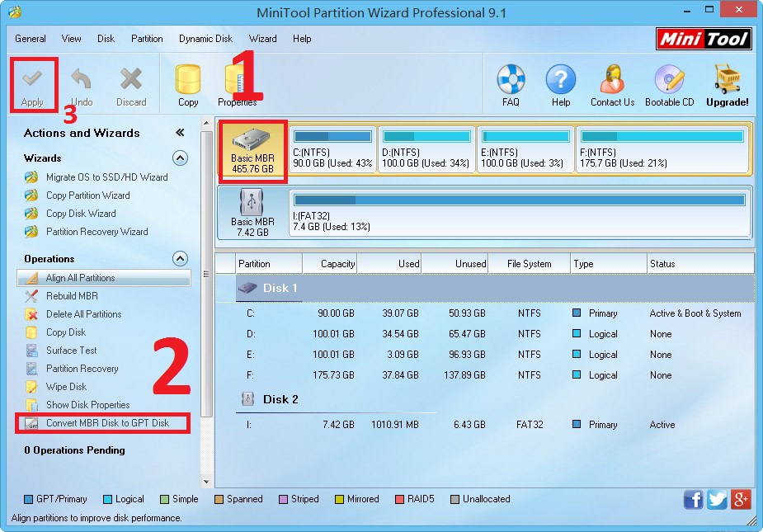This screenshot has width=763, height=532.
Task: Sort by the File System column header
Action: coord(529,264)
